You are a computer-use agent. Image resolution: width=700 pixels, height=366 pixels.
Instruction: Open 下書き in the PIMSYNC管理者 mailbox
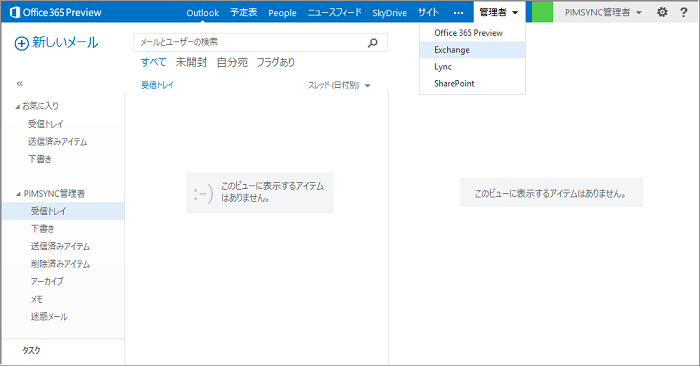pos(42,229)
